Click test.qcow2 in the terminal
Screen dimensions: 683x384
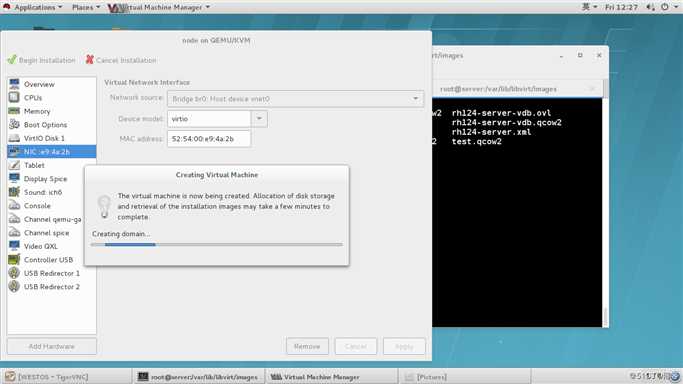(x=477, y=141)
